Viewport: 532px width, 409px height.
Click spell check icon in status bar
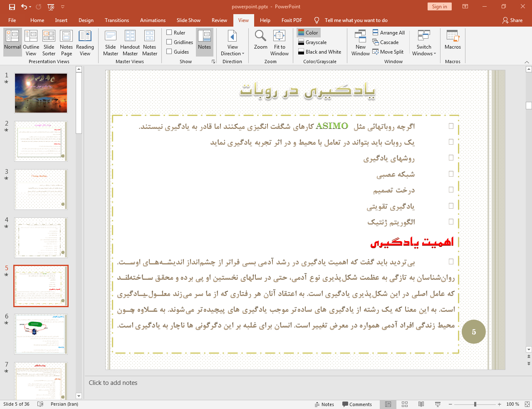click(x=40, y=404)
